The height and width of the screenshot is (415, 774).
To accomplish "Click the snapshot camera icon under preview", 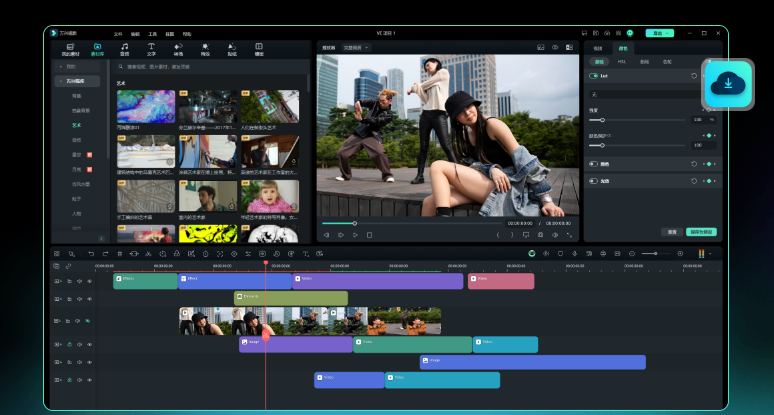I will (541, 235).
